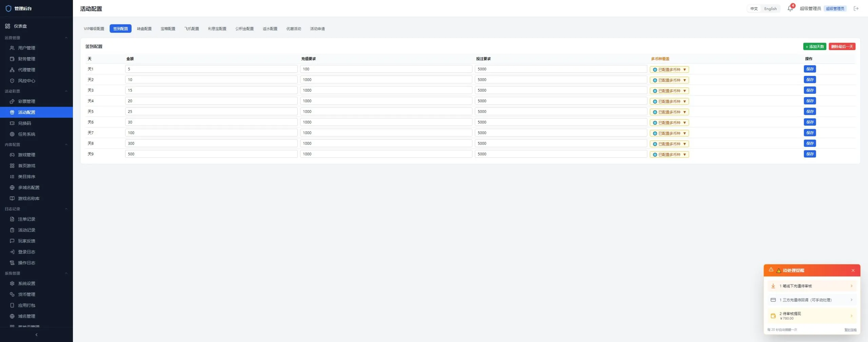Close the 待处理提醒 popup
This screenshot has height=342, width=868.
click(853, 271)
